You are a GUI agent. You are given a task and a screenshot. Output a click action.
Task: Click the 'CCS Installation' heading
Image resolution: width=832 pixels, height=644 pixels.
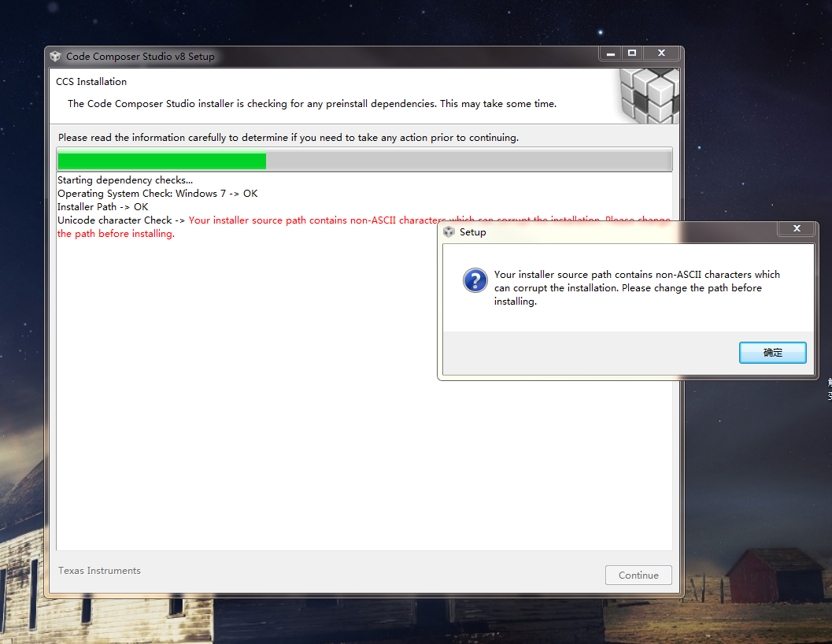91,82
